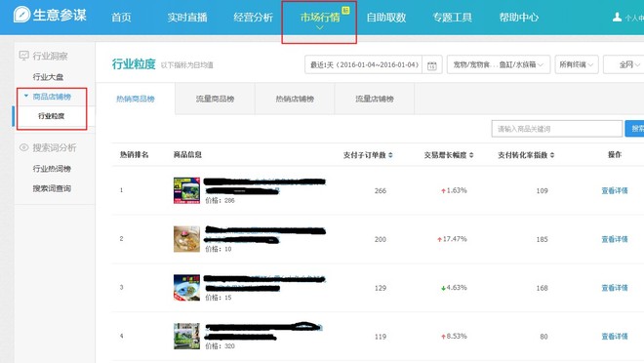This screenshot has width=644, height=363.
Task: Switch to the 热销店铺榜 tab
Action: pos(295,99)
